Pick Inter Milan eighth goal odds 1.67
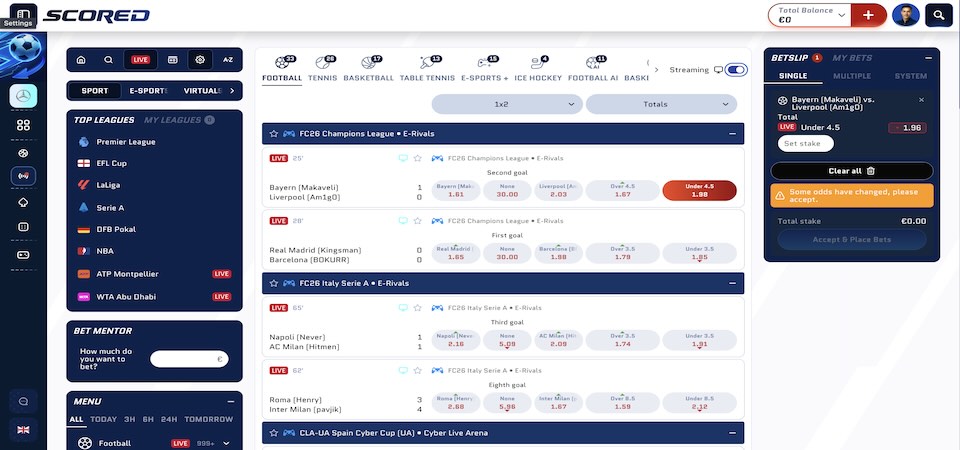This screenshot has width=960, height=450. pos(558,403)
